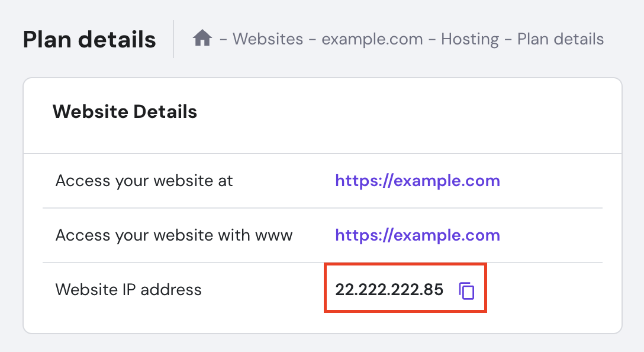Select the IP address 22.222.222.85
Viewport: 644px width, 352px height.
click(389, 290)
